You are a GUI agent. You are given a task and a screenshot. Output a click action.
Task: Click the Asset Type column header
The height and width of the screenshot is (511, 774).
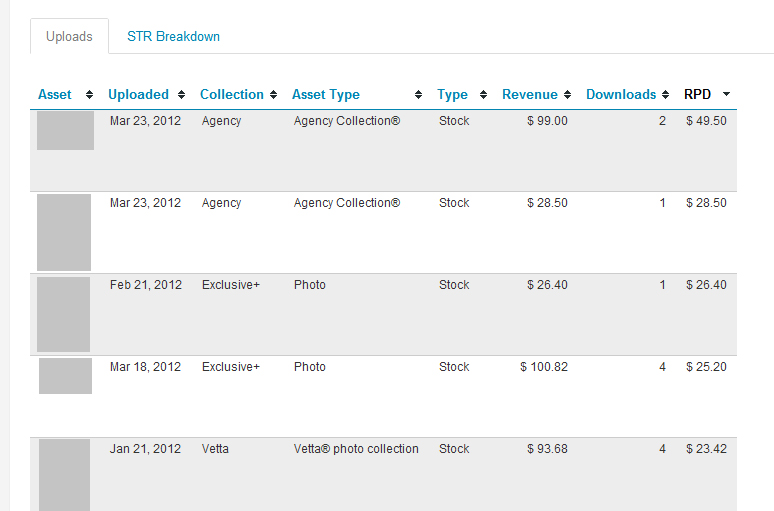pyautogui.click(x=326, y=94)
